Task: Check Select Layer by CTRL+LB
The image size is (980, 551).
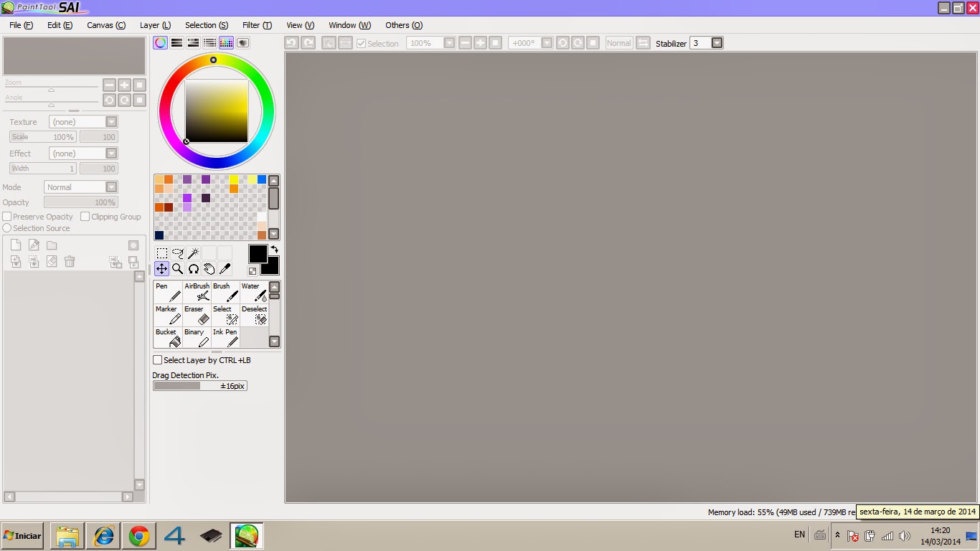Action: 157,359
